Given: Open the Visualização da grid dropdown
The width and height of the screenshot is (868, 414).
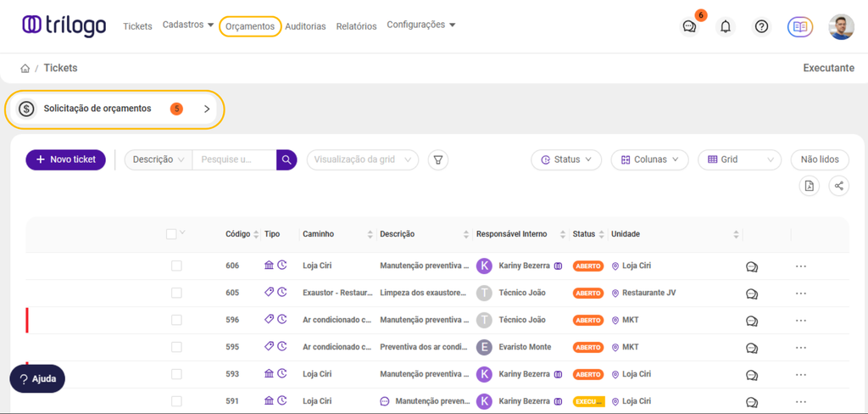Looking at the screenshot, I should 362,159.
